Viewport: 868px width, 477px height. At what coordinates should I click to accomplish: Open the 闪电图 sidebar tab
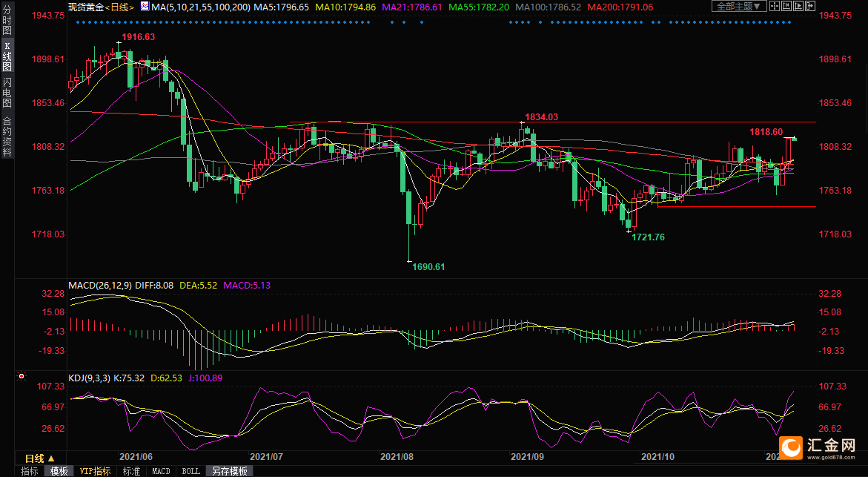(7, 93)
